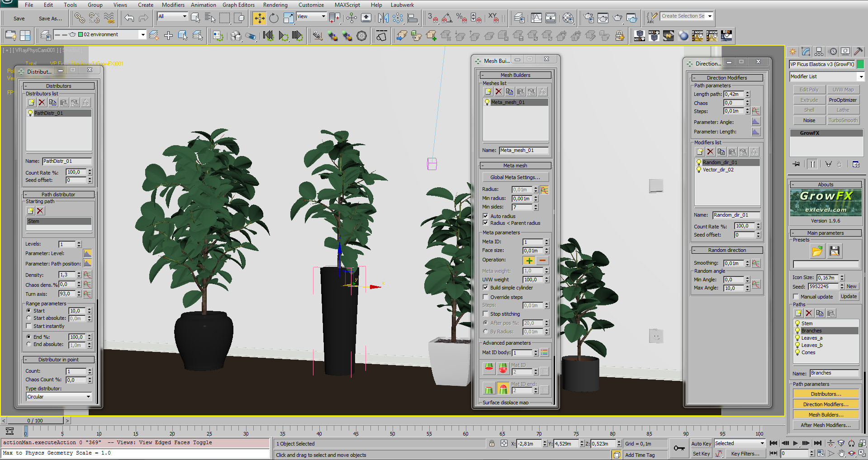Open the Modifier List dropdown
Viewport: 868px width, 460px height.
861,76
